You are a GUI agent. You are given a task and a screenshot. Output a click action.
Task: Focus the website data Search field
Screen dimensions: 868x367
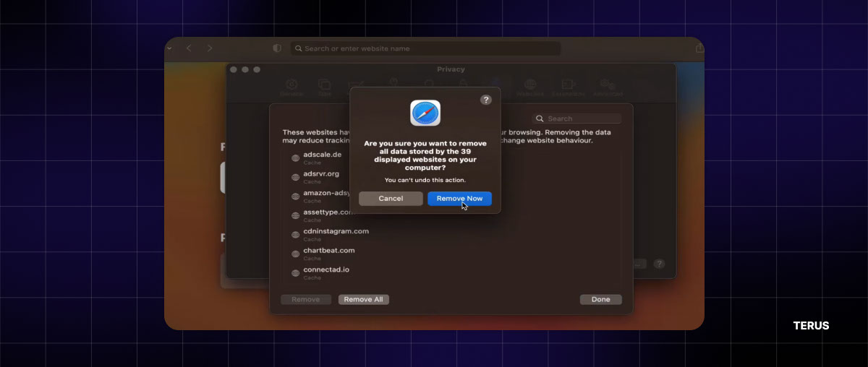(576, 118)
